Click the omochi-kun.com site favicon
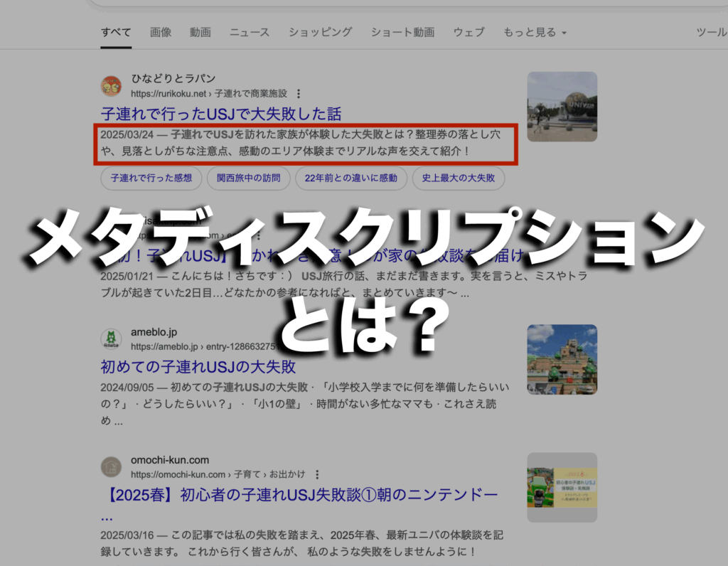 pos(111,467)
